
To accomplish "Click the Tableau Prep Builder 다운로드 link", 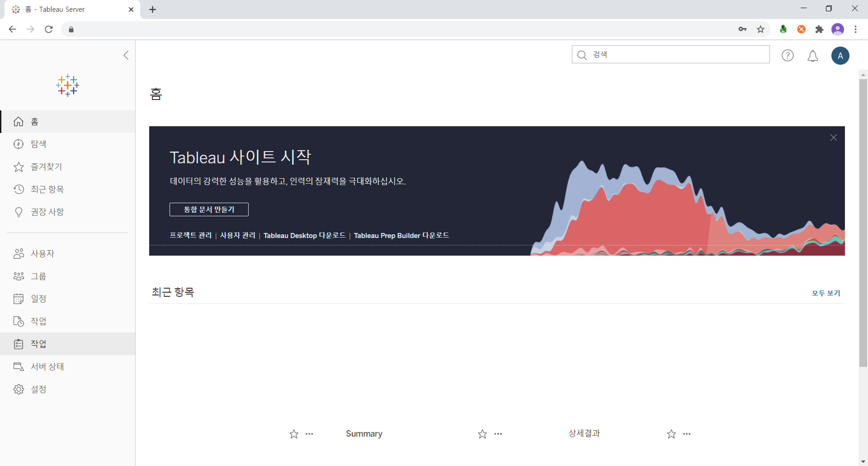I will click(x=401, y=235).
